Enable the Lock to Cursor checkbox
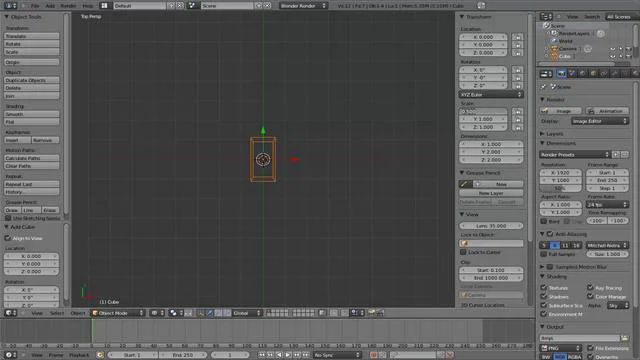Screen dimensions: 640x360 tap(463, 252)
